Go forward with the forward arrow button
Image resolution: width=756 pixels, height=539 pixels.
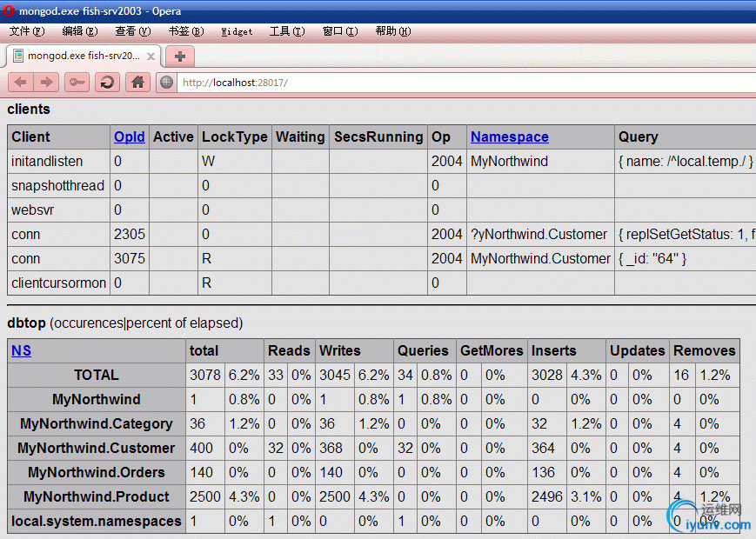(x=46, y=83)
